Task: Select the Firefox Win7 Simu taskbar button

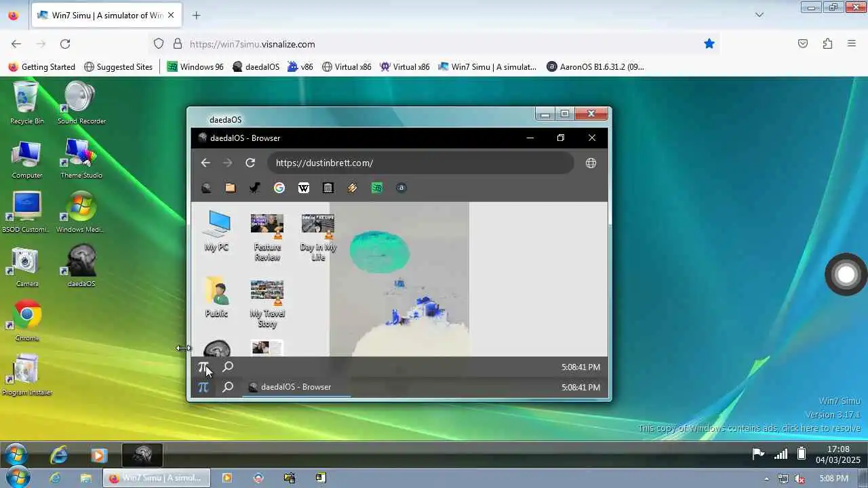Action: 157,478
